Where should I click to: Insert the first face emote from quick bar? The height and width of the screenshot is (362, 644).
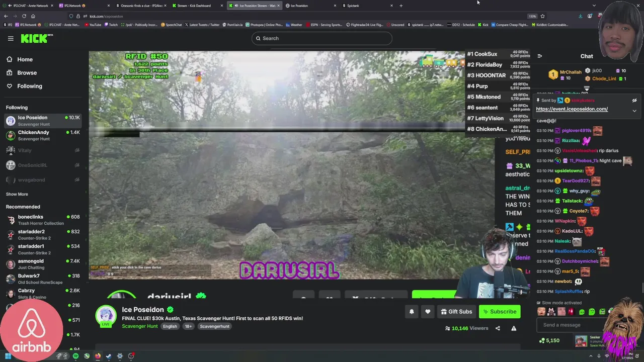(x=541, y=312)
